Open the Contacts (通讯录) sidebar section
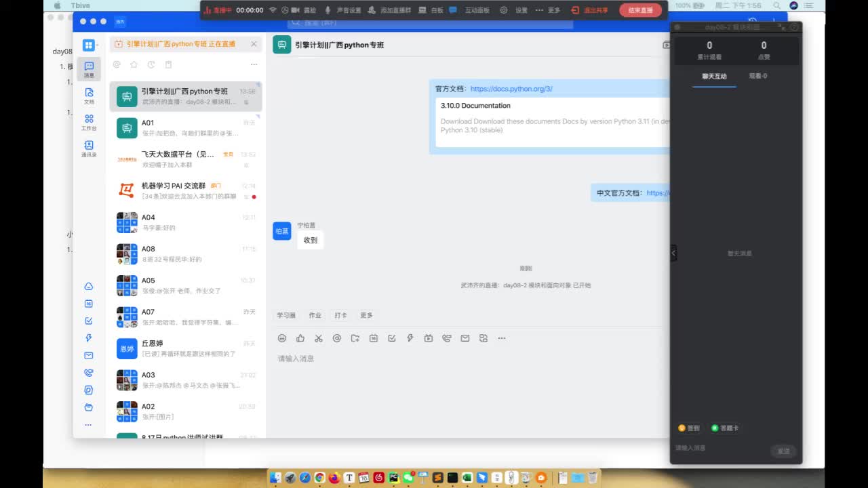 (x=89, y=148)
